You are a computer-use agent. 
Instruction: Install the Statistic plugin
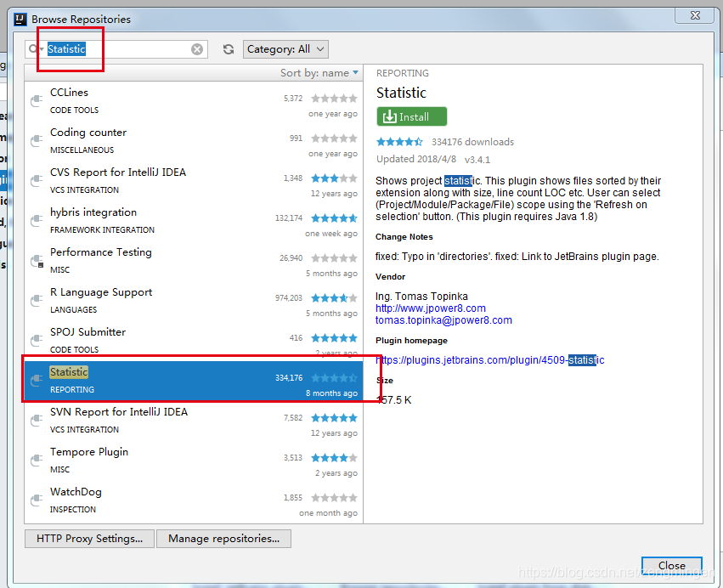(412, 116)
